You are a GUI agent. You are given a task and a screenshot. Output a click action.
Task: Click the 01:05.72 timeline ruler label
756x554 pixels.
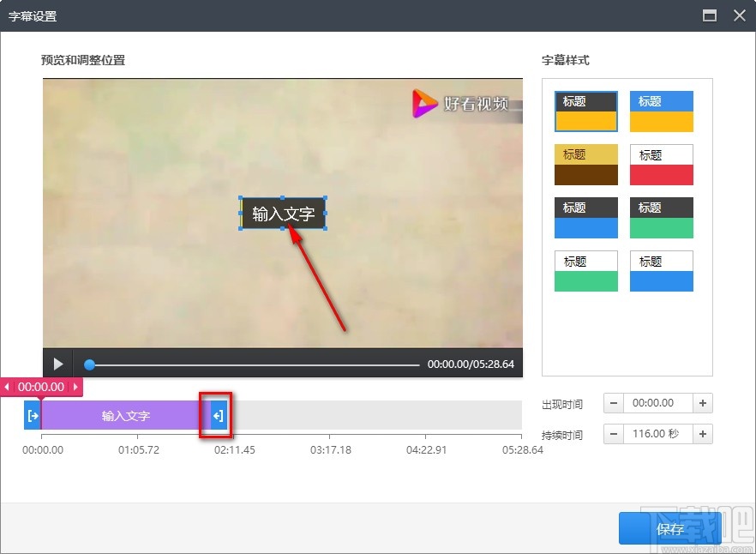click(x=138, y=449)
